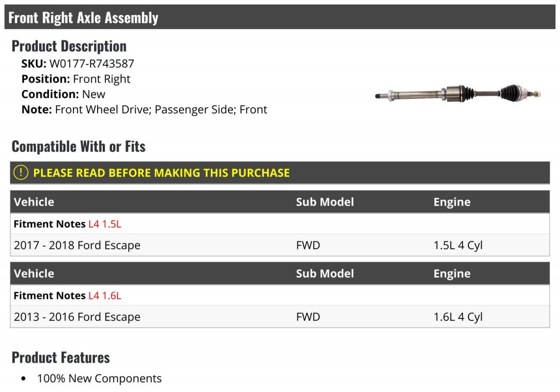Screen dimensions: 560x392
Task: Click the "Sub Model" header above the 1.5L table
Action: (x=325, y=202)
